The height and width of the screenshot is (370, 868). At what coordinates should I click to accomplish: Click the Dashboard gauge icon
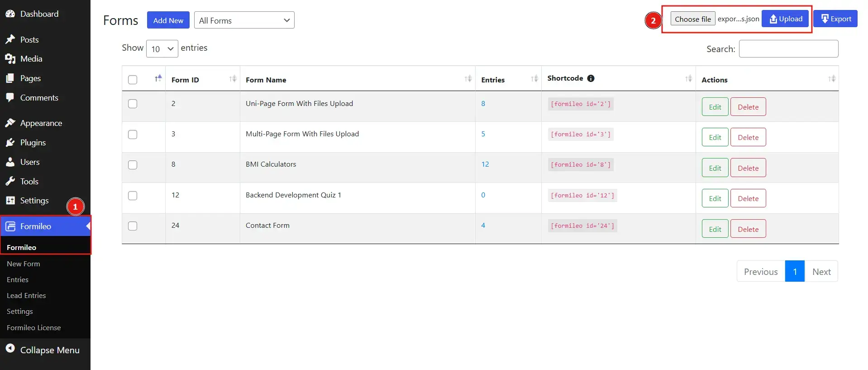pyautogui.click(x=10, y=14)
